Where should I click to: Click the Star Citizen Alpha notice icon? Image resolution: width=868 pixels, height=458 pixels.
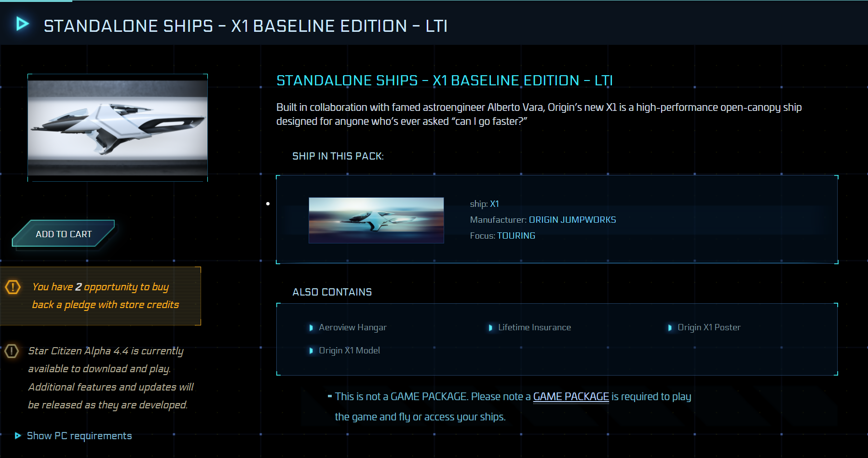[x=12, y=351]
